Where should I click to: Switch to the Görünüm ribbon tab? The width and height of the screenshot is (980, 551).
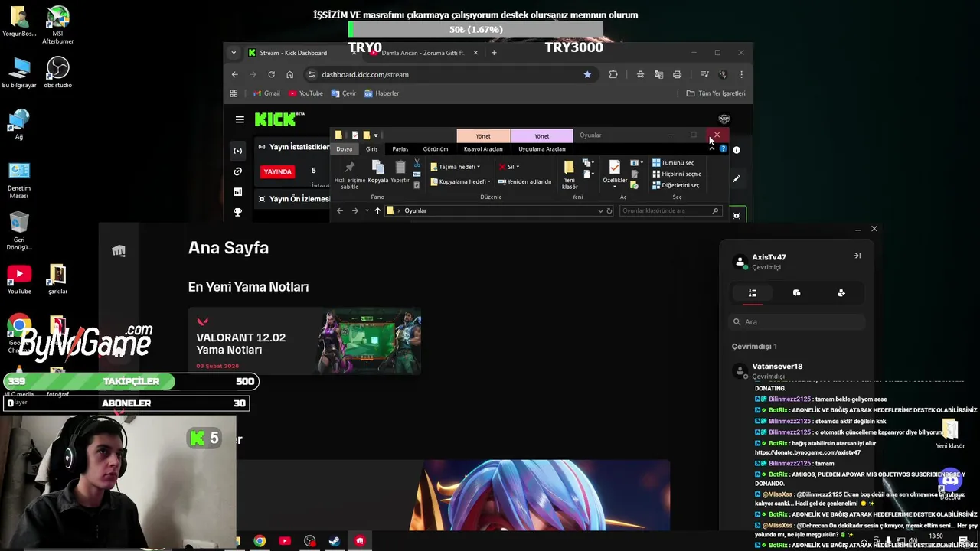436,149
